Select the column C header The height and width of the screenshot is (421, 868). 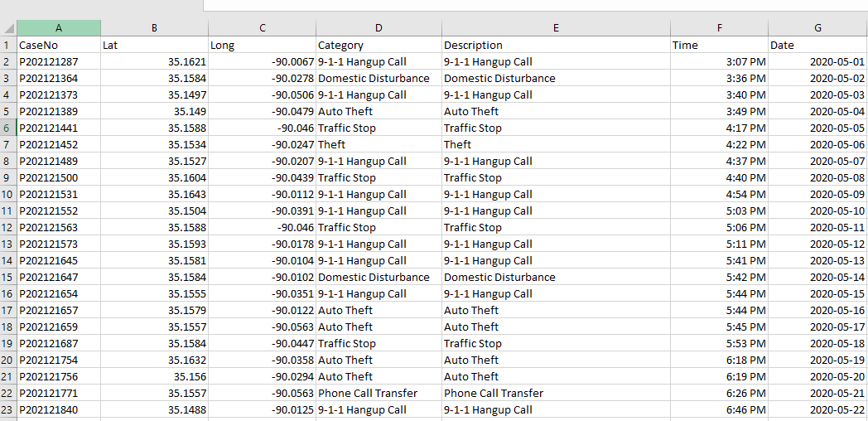click(262, 28)
